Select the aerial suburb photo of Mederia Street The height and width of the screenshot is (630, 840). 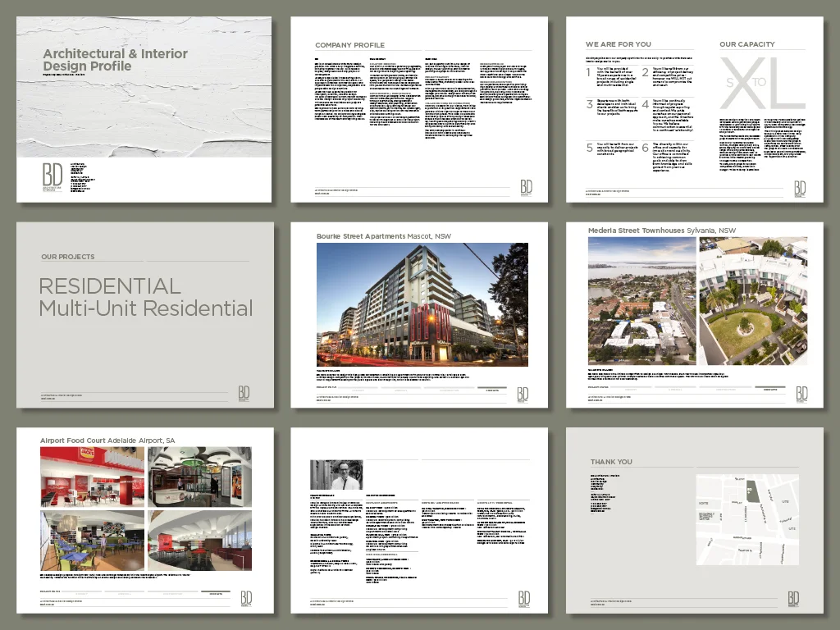point(641,300)
